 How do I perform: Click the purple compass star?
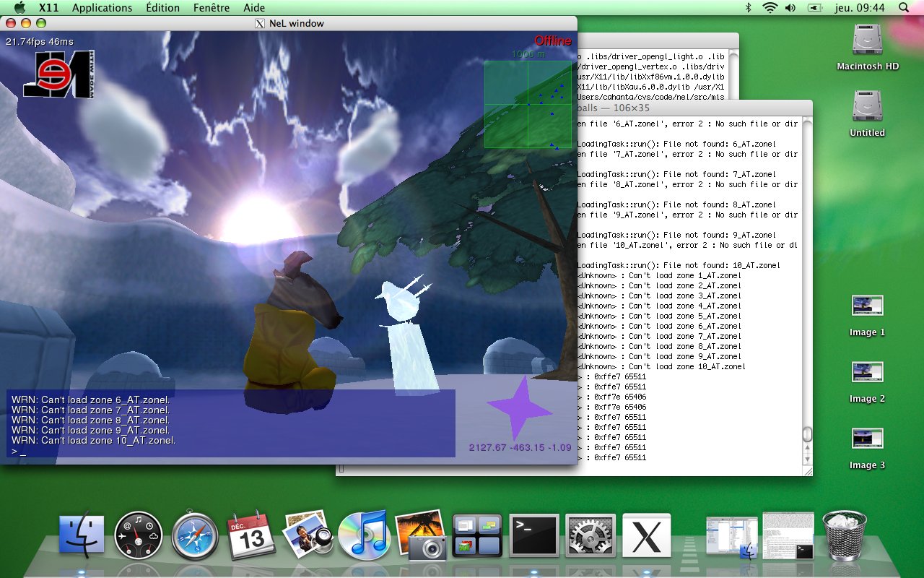pyautogui.click(x=520, y=408)
